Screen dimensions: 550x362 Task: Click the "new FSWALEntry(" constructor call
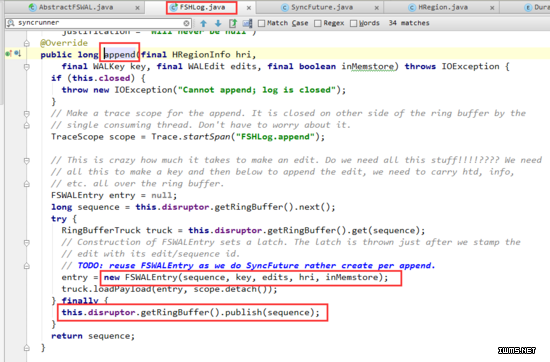tap(143, 277)
